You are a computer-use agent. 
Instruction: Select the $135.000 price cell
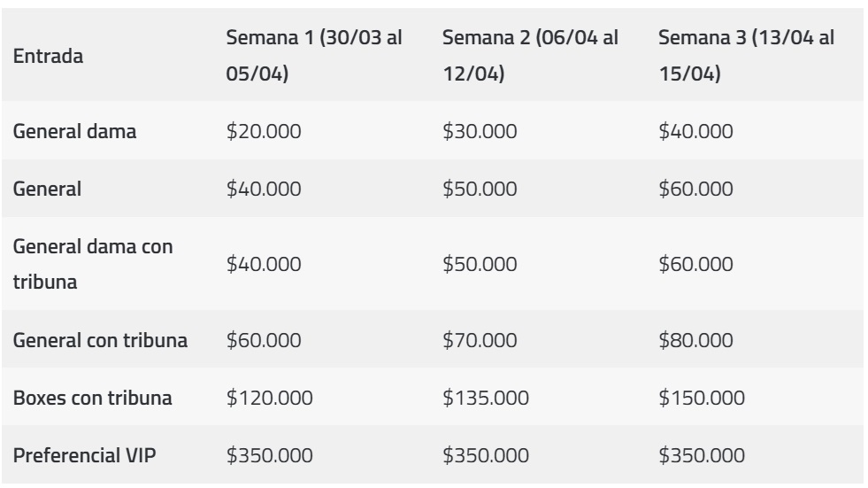pyautogui.click(x=484, y=398)
